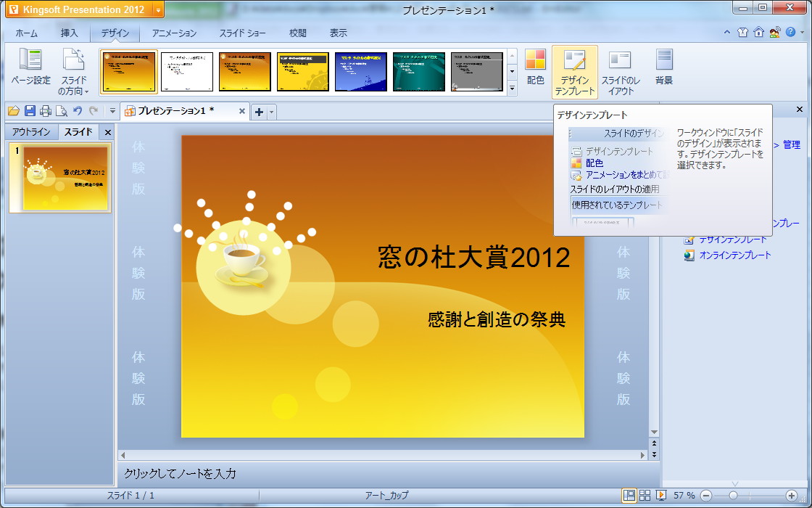This screenshot has width=812, height=508.
Task: Start slideshow from the status bar play icon
Action: click(661, 496)
